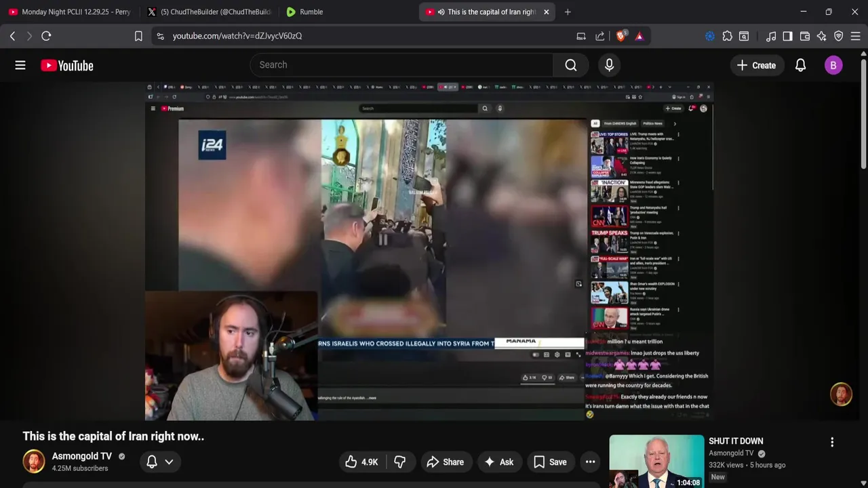Open the Brave Wallet icon
The height and width of the screenshot is (488, 868).
coord(805,36)
